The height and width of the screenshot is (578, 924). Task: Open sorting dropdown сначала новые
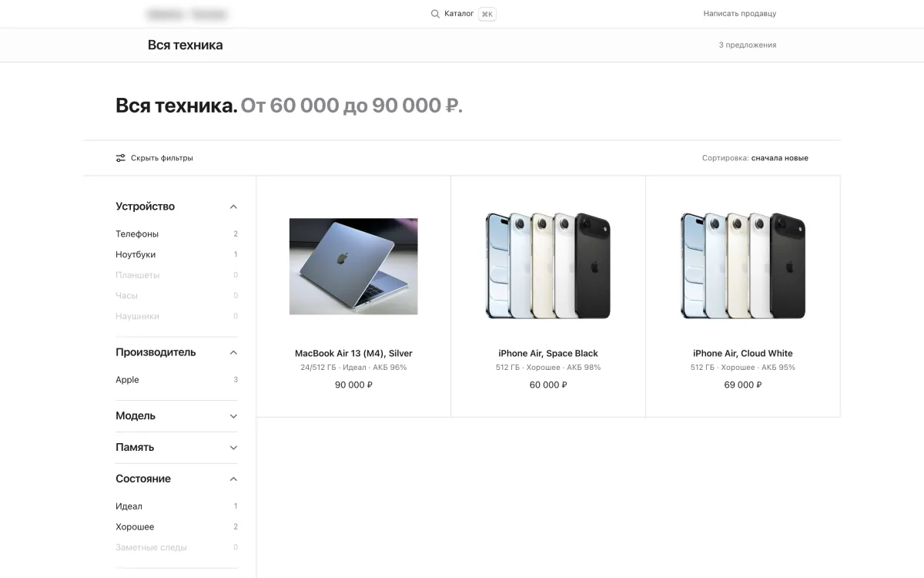(779, 158)
